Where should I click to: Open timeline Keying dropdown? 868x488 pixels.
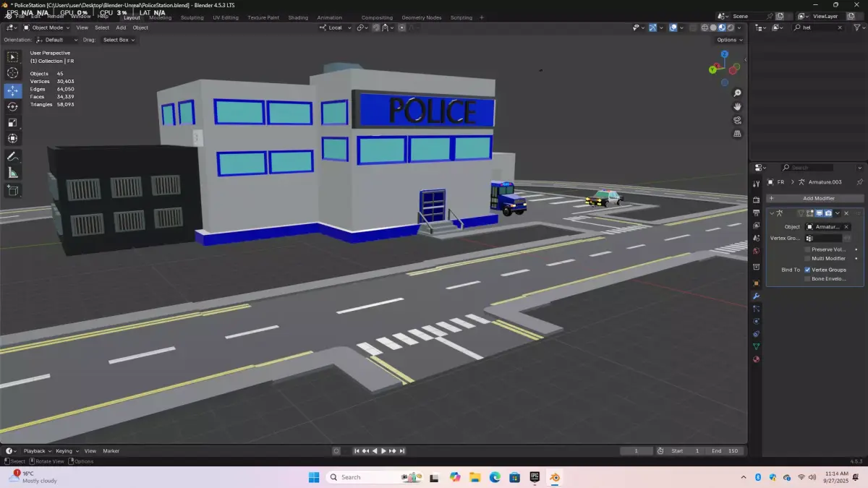coord(67,450)
